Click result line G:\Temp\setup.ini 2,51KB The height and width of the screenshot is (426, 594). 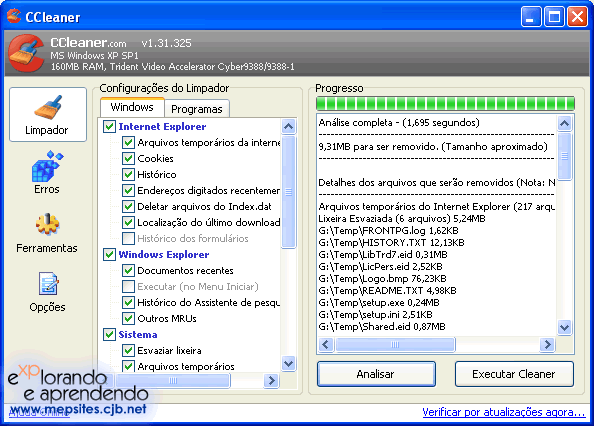tap(375, 315)
